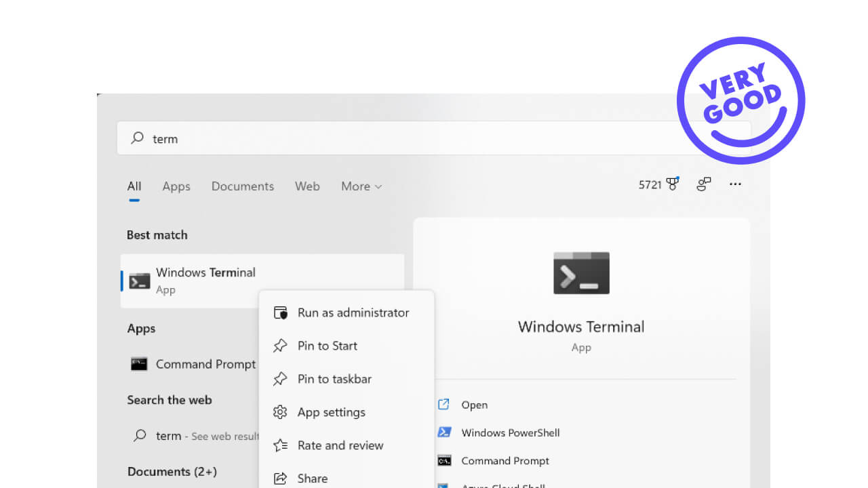Launch Azure Cloud Shell at the bottom
The image size is (868, 488).
(502, 485)
